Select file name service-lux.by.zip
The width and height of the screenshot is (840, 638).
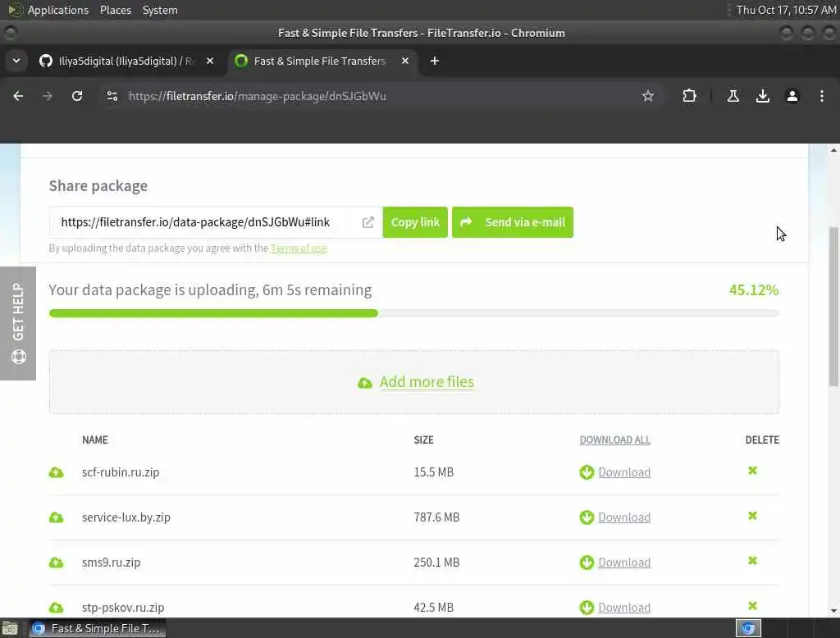click(x=126, y=517)
